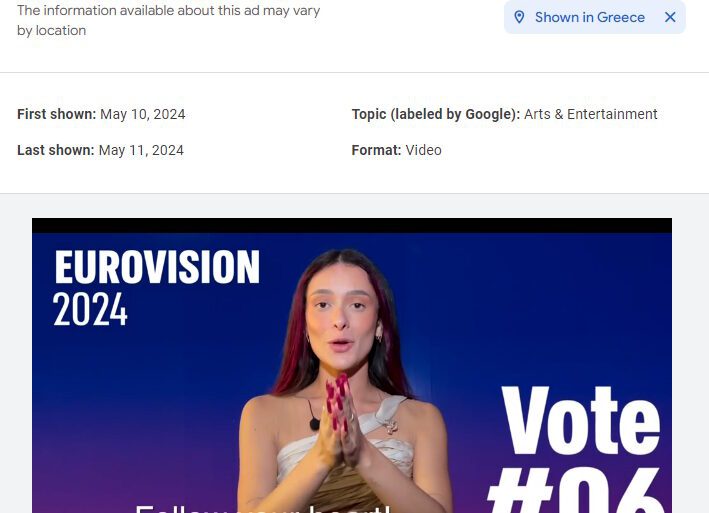Select the May 11, 2024 date

pos(141,150)
